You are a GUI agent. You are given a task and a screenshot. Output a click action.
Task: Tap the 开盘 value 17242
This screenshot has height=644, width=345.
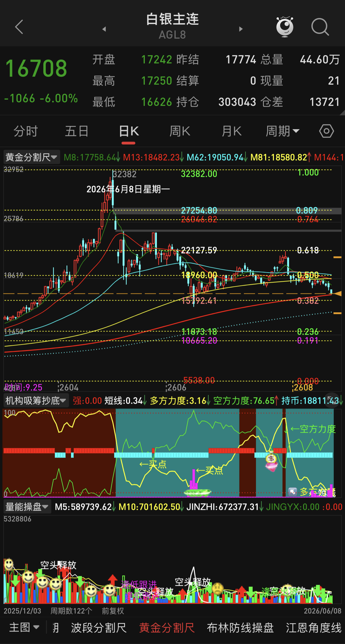(x=157, y=60)
